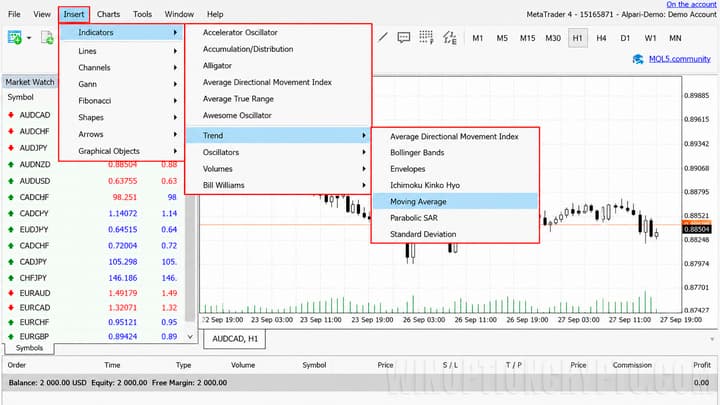
Task: Expand the Graphical Objects submenu
Action: pos(122,151)
